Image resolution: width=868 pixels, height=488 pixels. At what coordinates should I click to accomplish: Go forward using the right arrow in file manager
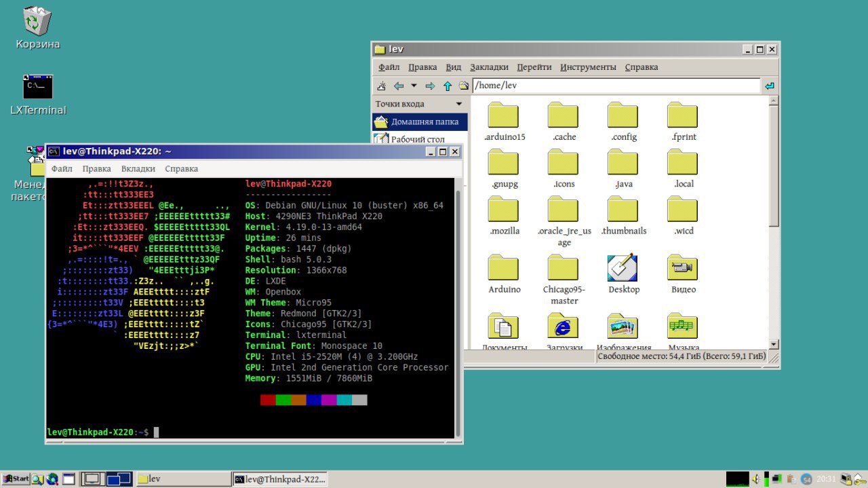430,86
